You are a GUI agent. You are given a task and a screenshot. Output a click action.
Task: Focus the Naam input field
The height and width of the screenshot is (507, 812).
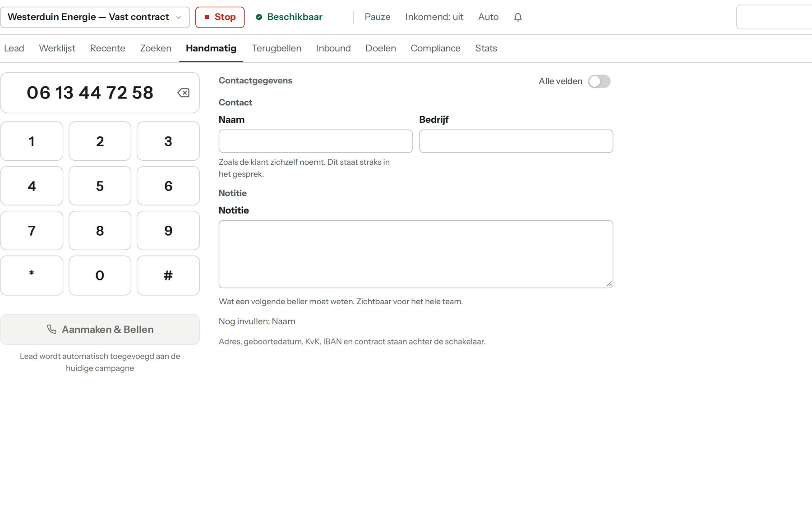(x=315, y=141)
